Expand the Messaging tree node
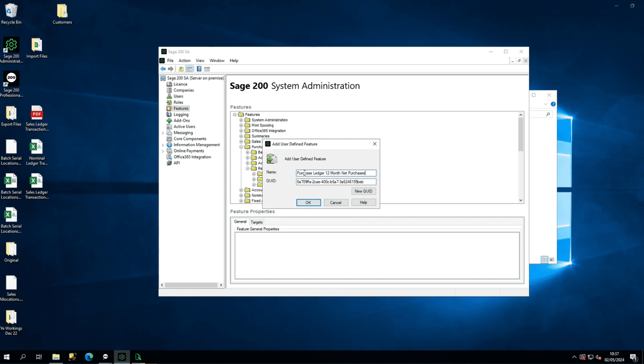The image size is (644, 364). click(x=163, y=133)
